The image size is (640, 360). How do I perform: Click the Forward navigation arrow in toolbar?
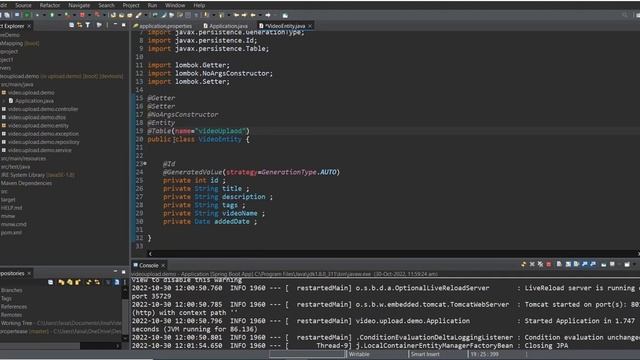pos(268,15)
